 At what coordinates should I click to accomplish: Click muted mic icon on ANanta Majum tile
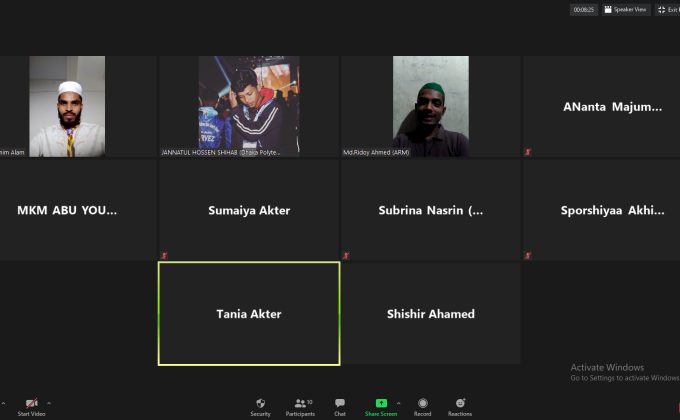(x=528, y=152)
